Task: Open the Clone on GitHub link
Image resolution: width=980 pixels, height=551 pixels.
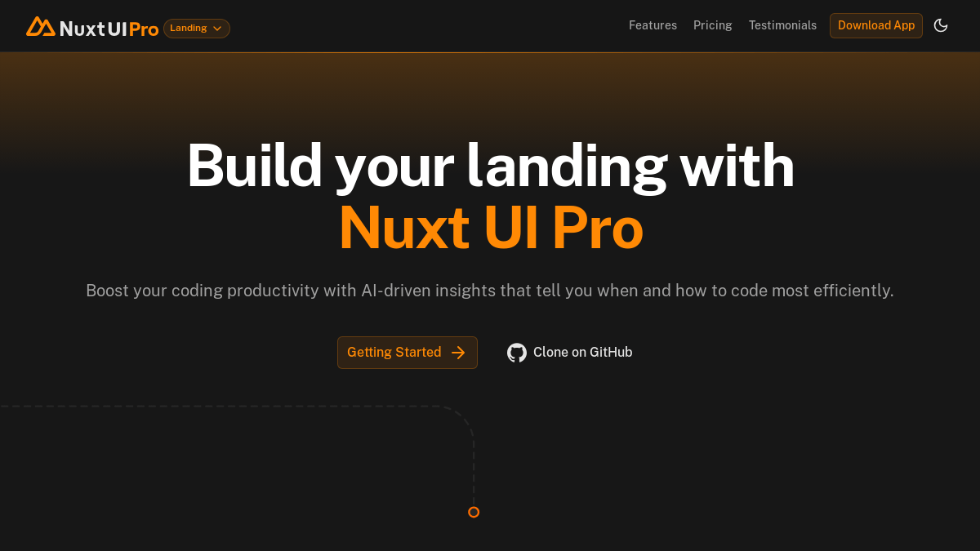Action: 570,353
